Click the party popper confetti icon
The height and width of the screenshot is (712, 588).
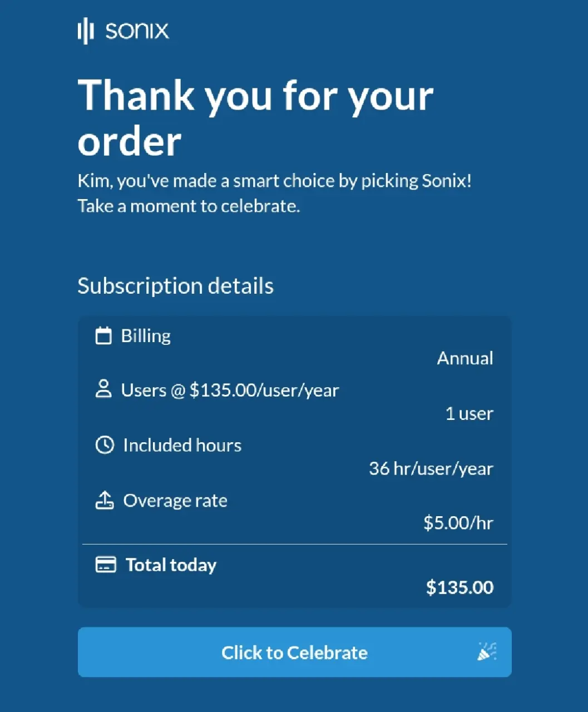click(487, 651)
